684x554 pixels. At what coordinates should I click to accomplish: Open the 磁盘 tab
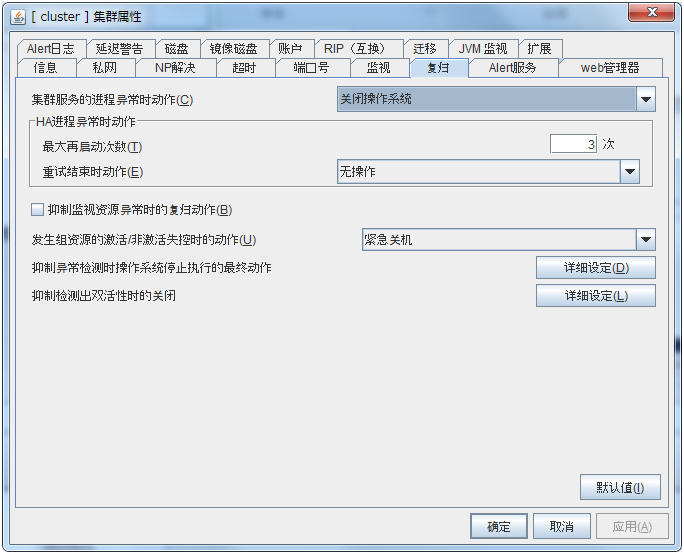pyautogui.click(x=177, y=48)
